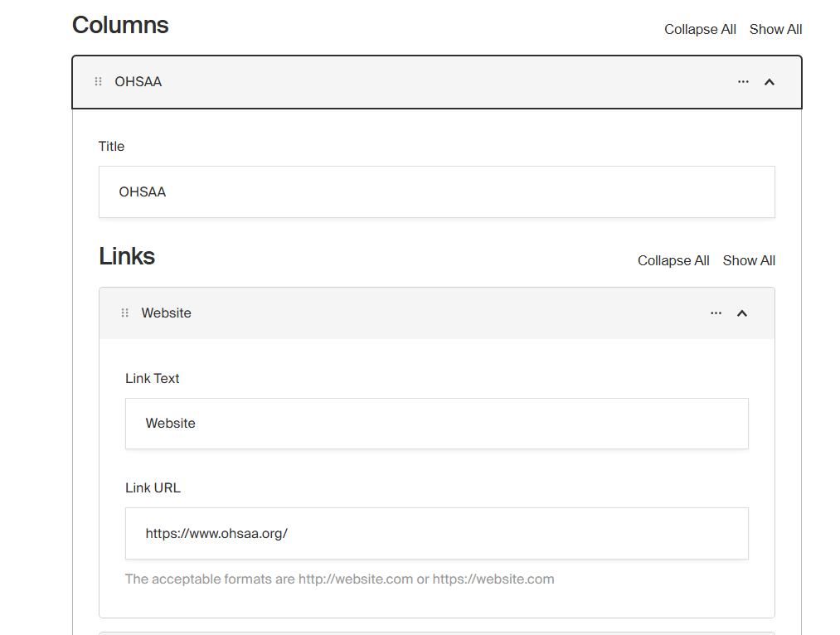Show All in the Links section
Image resolution: width=840 pixels, height=635 pixels.
pos(749,260)
